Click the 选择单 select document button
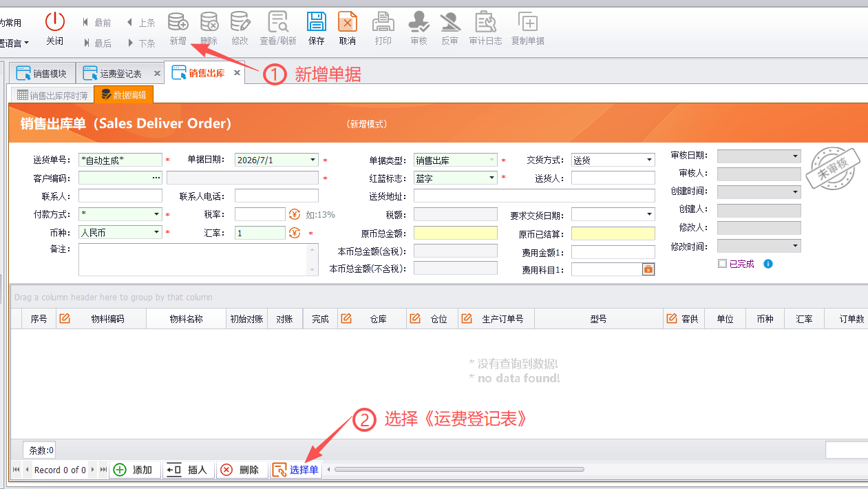 coord(296,470)
